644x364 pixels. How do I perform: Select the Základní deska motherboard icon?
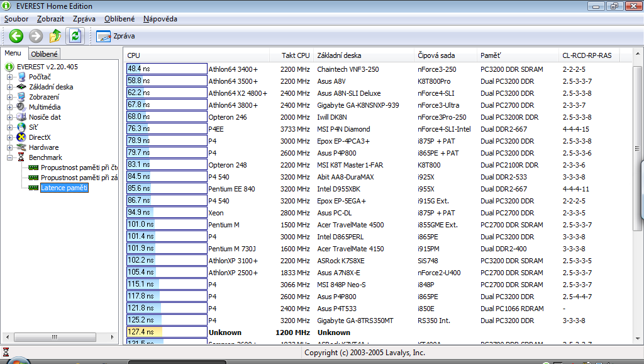click(21, 87)
